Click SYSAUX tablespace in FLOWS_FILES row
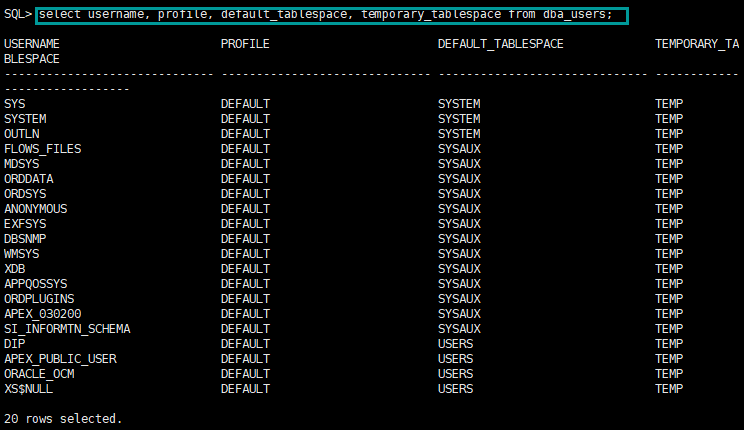This screenshot has height=430, width=744. [459, 149]
